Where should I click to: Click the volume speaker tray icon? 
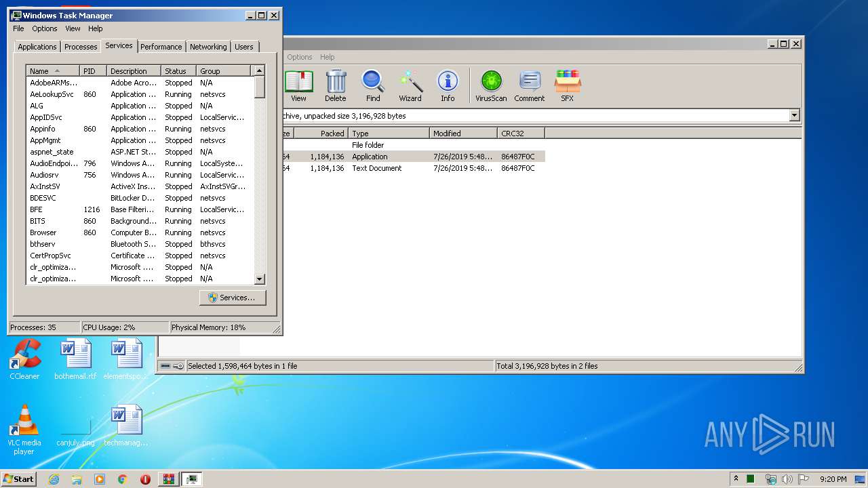[x=787, y=479]
